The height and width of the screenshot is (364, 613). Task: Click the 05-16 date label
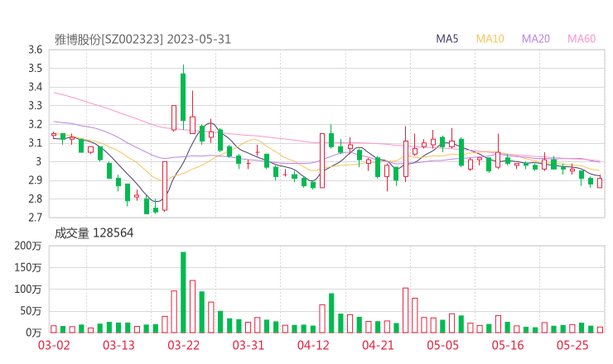pos(508,345)
